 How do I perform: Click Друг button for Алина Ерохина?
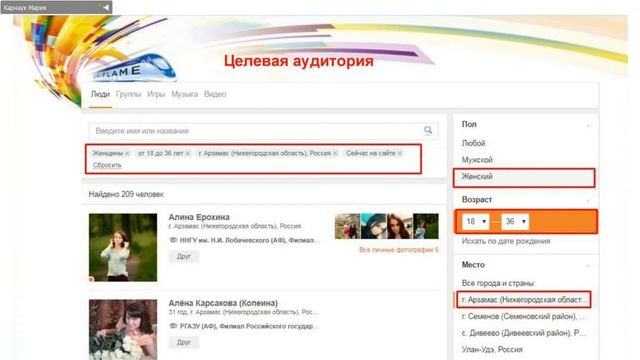coord(184,256)
